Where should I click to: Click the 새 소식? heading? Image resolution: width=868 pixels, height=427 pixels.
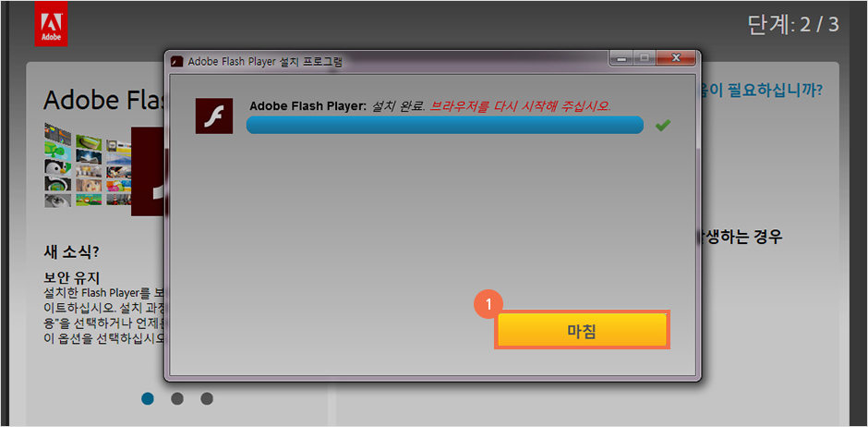coord(71,252)
